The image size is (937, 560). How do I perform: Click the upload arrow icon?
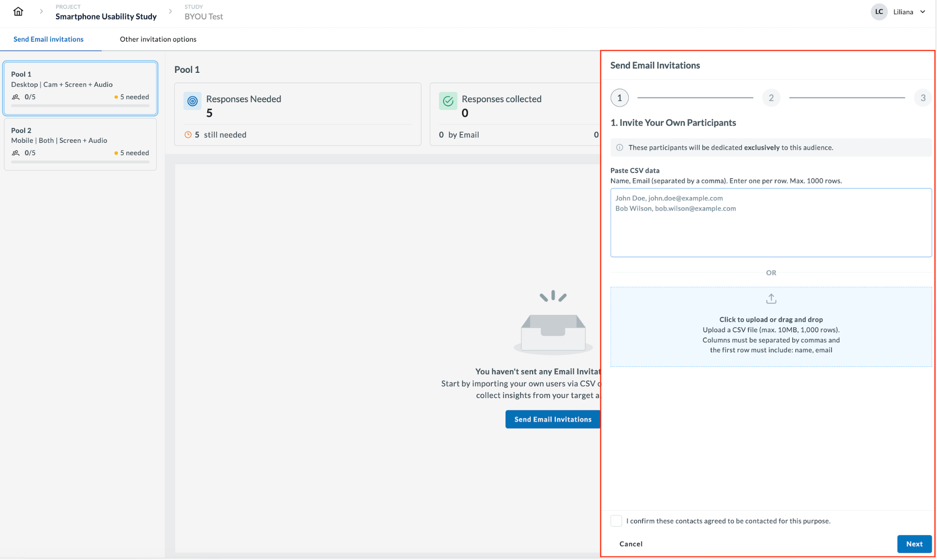coord(771,299)
